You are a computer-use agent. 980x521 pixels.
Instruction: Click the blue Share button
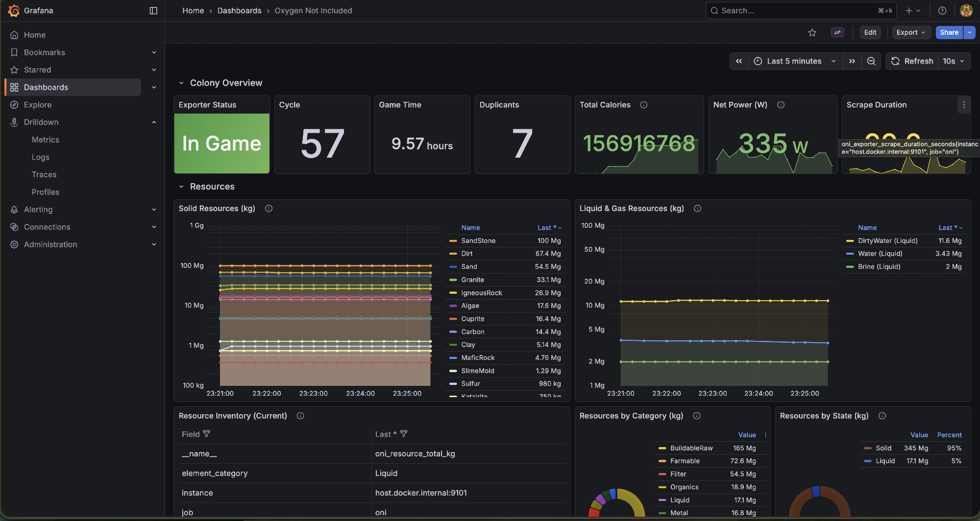coord(949,33)
